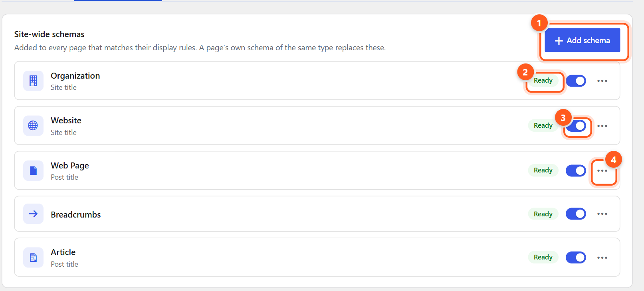Select the Organization schema title
This screenshot has width=644, height=291.
pyautogui.click(x=75, y=76)
